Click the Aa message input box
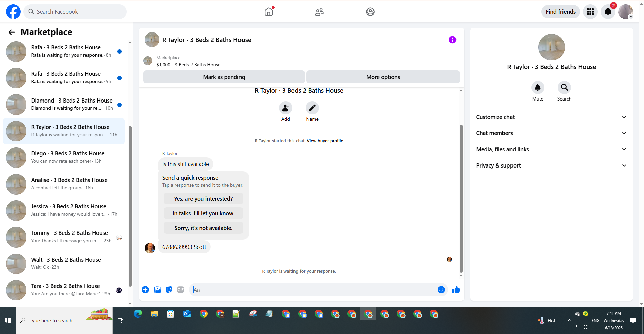Image resolution: width=644 pixels, height=334 pixels. pos(314,290)
